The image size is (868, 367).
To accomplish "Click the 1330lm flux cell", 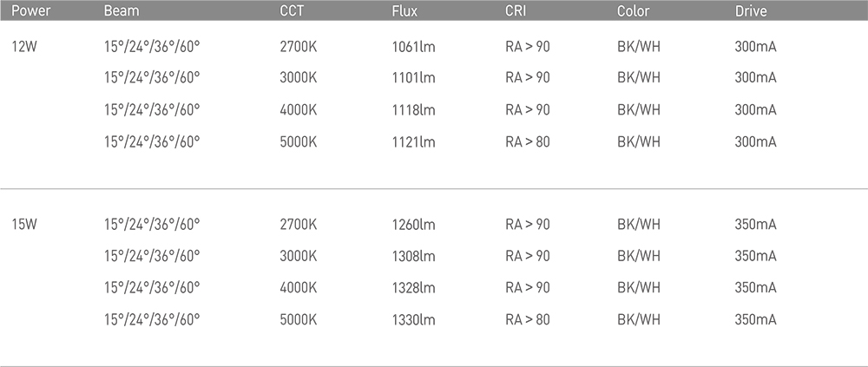I will point(413,319).
